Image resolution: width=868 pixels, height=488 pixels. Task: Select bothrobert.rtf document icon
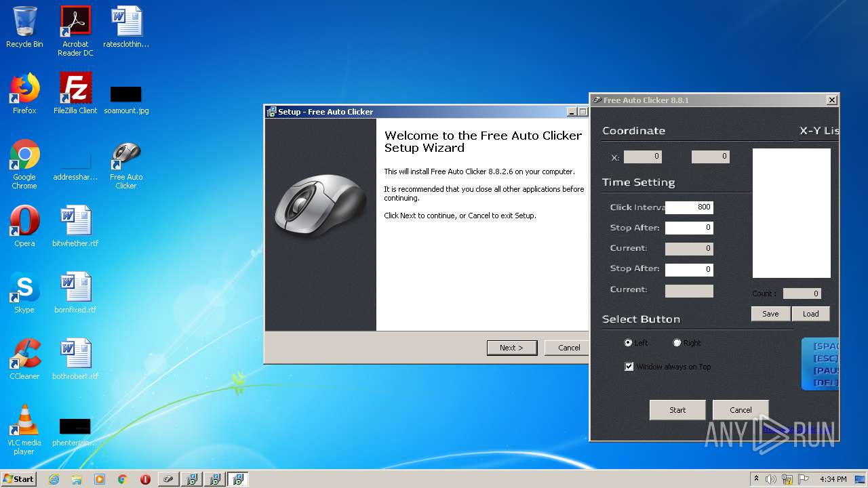click(75, 359)
